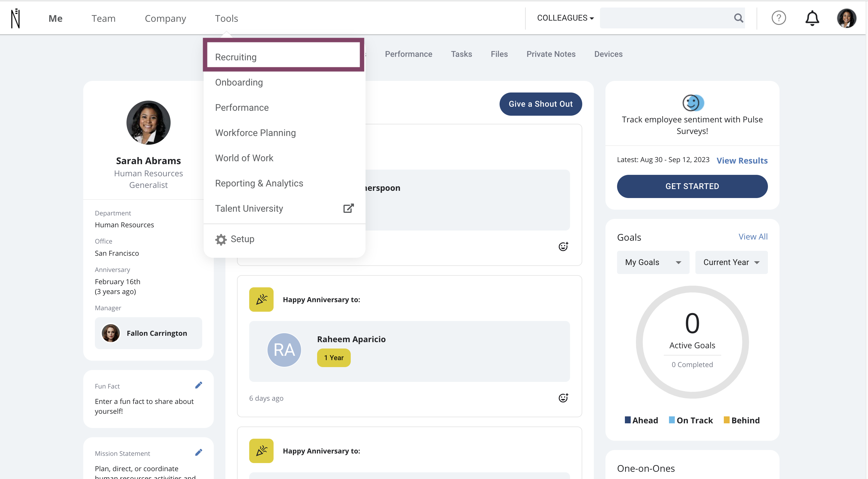Click the Ahead legend color swatch
868x479 pixels.
click(x=628, y=420)
